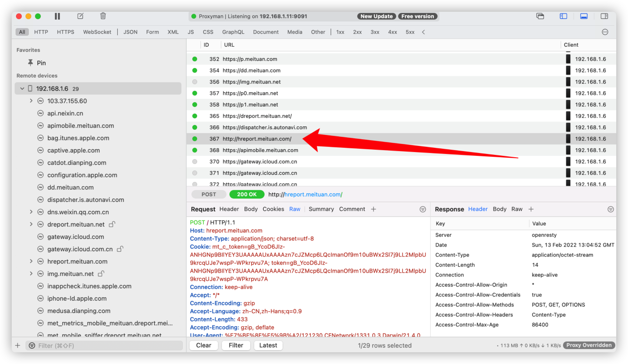Expand the dns.weixin.qq.com.cn node
Viewport: 628px width, 364px height.
31,212
